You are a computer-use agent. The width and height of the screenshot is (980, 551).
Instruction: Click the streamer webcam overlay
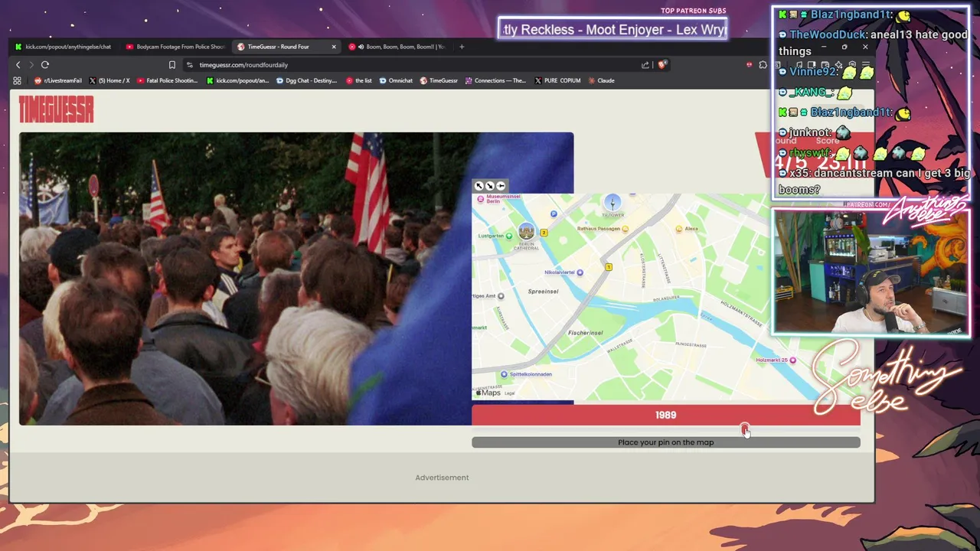871,273
